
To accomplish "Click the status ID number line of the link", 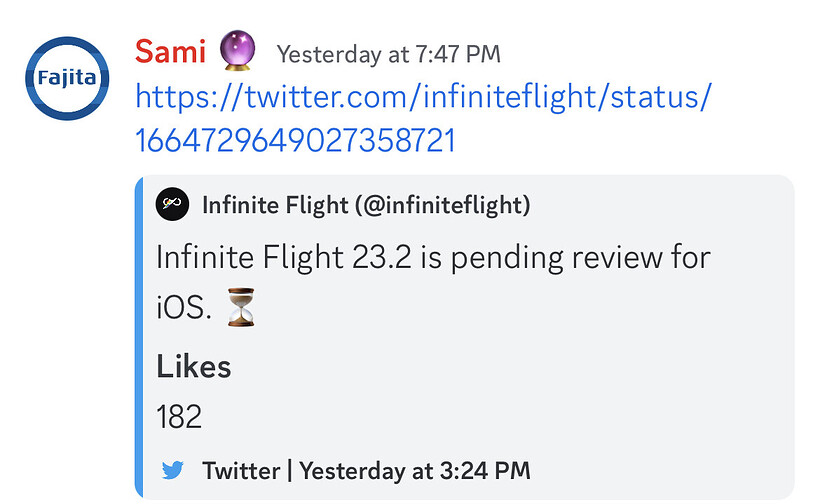I will point(295,140).
